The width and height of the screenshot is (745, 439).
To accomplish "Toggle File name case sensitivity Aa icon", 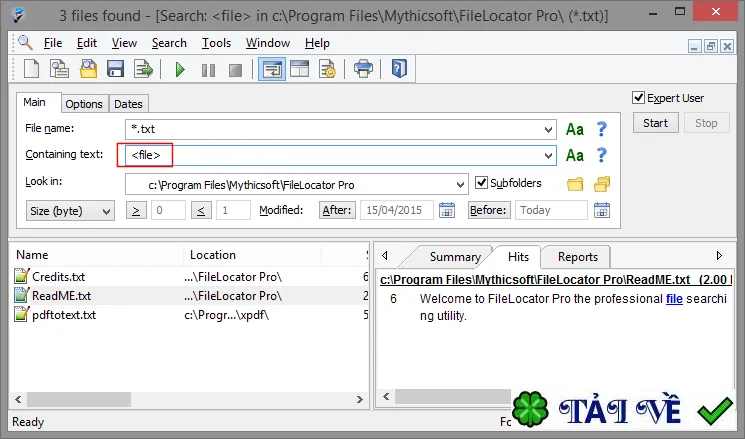I will [574, 129].
